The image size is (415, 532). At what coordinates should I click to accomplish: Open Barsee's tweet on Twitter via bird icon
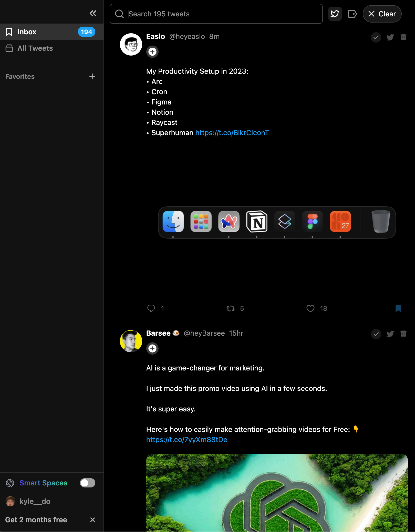tap(390, 334)
